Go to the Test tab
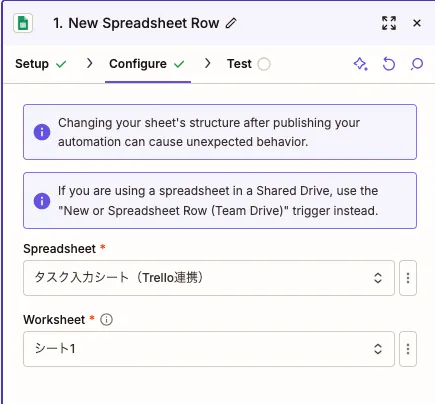435x404 pixels. pos(249,64)
